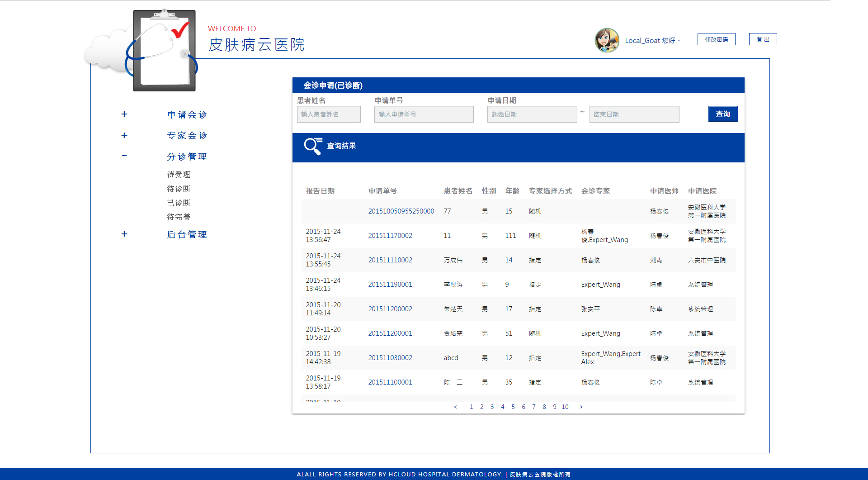Viewport: 868px width, 480px height.
Task: Open the 专家会诊 menu
Action: click(x=187, y=135)
